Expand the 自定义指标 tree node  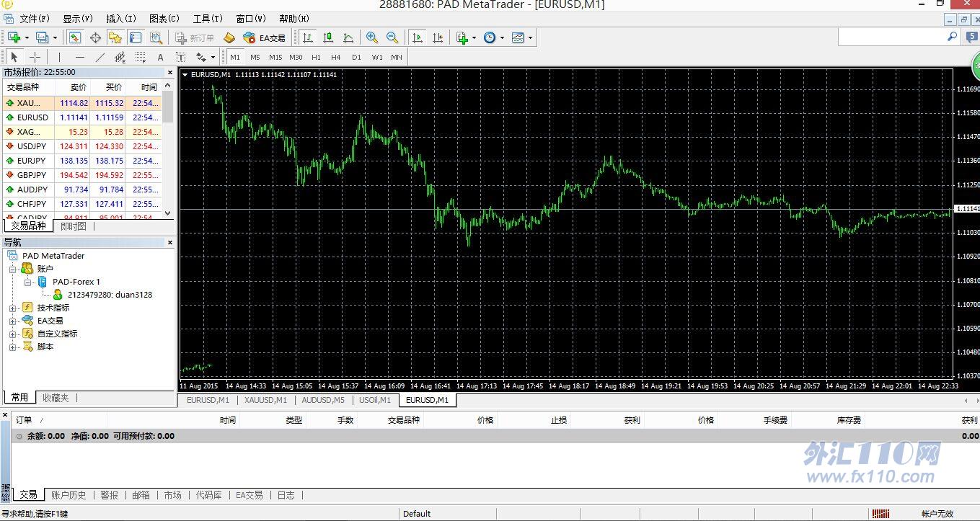(x=12, y=334)
